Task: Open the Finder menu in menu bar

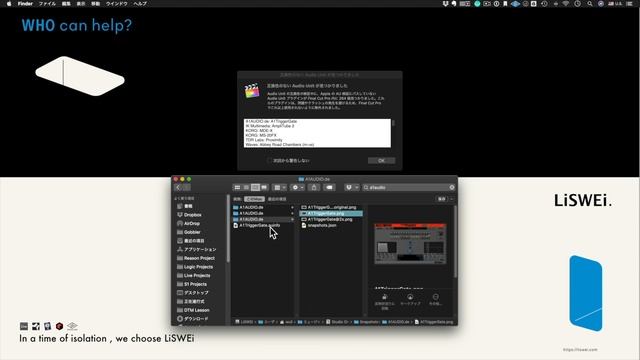Action: (x=25, y=4)
